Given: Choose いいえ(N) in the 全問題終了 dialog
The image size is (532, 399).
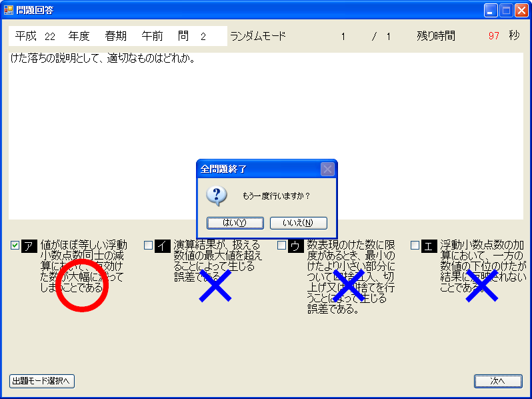Looking at the screenshot, I should 298,223.
